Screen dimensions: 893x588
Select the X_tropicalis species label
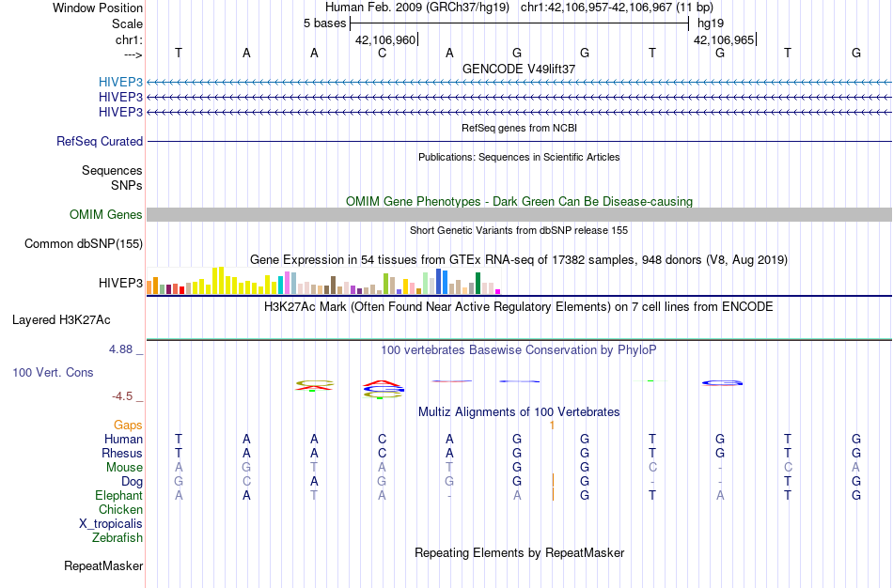pos(111,524)
